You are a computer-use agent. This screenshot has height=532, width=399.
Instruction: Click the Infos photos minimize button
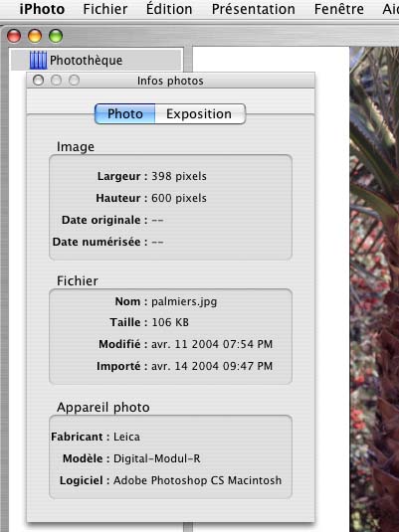(56, 81)
